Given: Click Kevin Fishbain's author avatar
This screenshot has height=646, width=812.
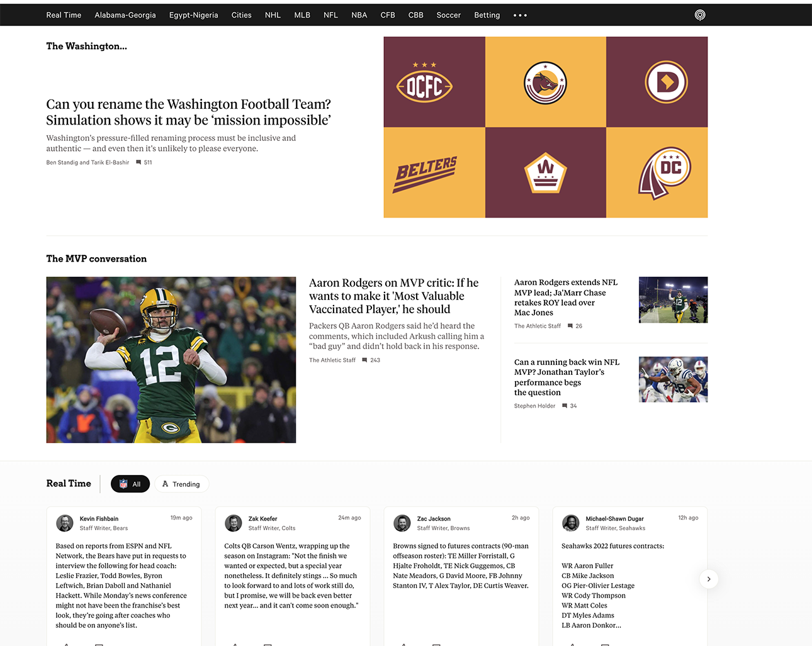Looking at the screenshot, I should pos(65,523).
